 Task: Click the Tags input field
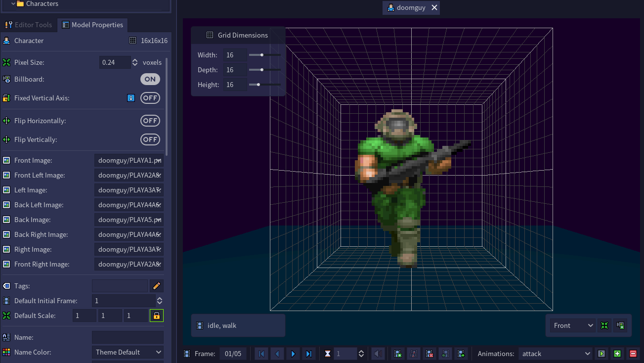(120, 286)
